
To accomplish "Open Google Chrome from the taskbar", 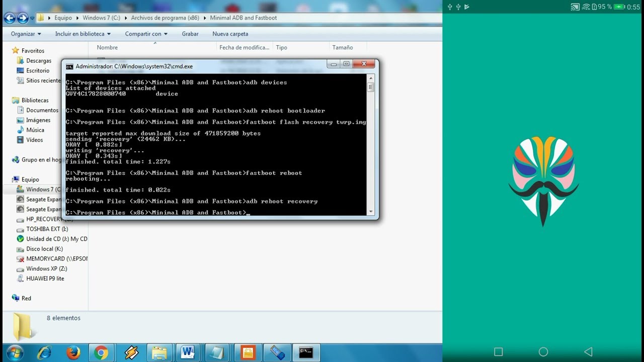I will point(101,353).
